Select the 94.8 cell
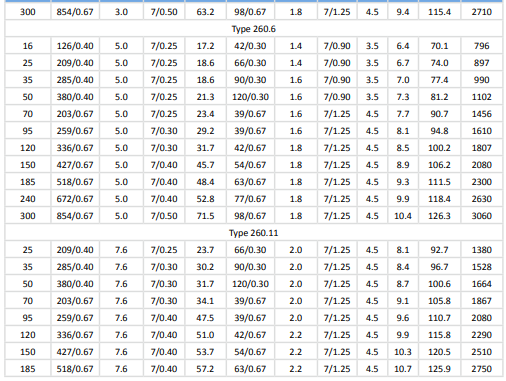 click(439, 131)
